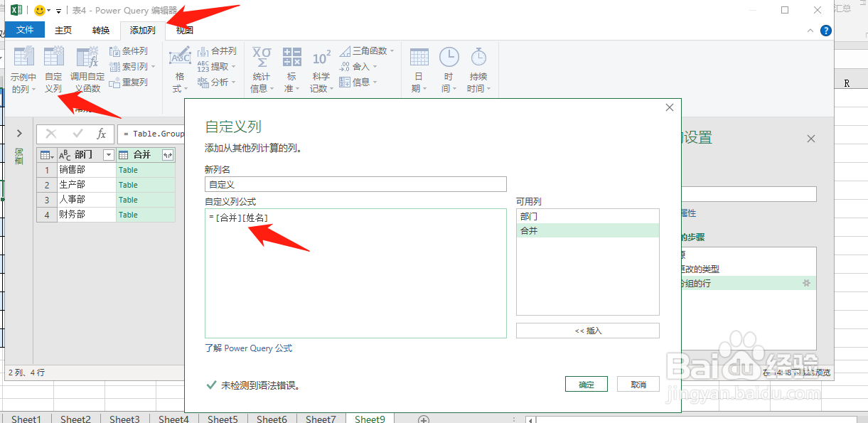Open the 文件 menu
868x423 pixels.
pos(25,30)
